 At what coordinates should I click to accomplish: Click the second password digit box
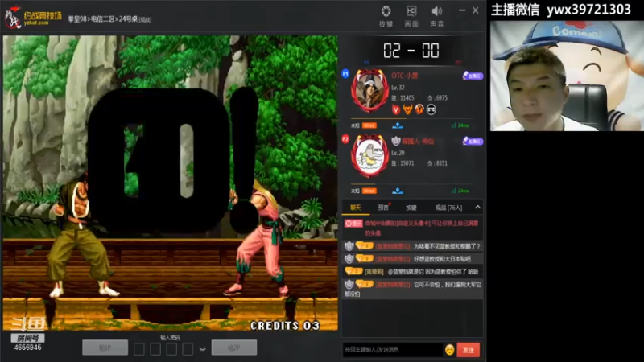coord(155,349)
